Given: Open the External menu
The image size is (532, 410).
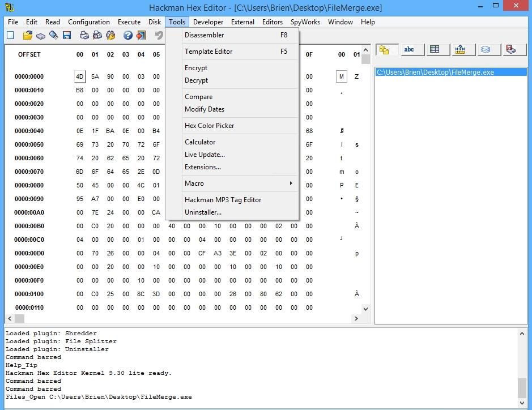Looking at the screenshot, I should (242, 22).
